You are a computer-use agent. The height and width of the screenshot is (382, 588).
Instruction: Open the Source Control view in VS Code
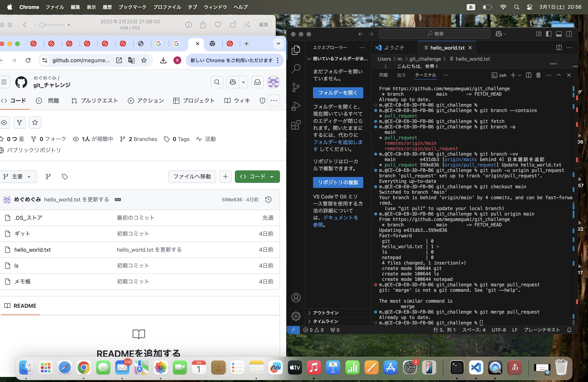coord(296,87)
